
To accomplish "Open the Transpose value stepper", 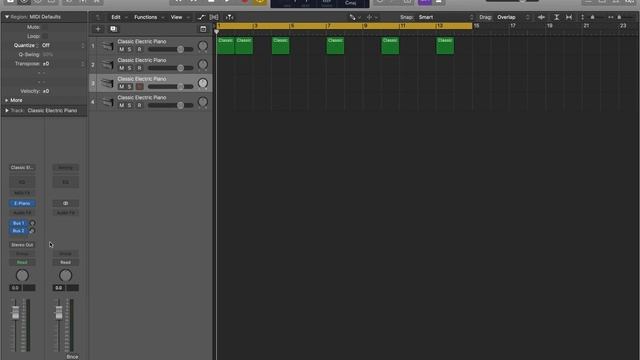I will coord(83,64).
